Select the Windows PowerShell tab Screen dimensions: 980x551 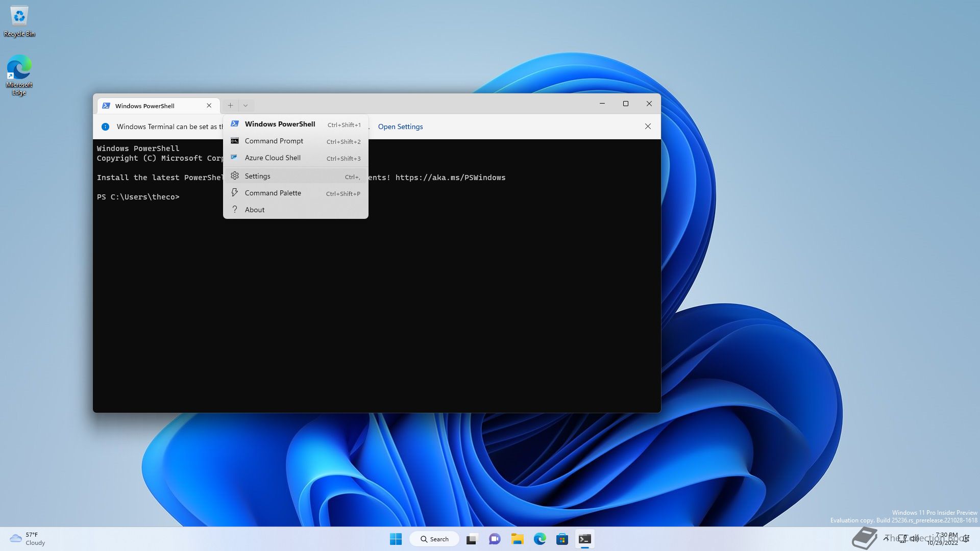point(158,106)
